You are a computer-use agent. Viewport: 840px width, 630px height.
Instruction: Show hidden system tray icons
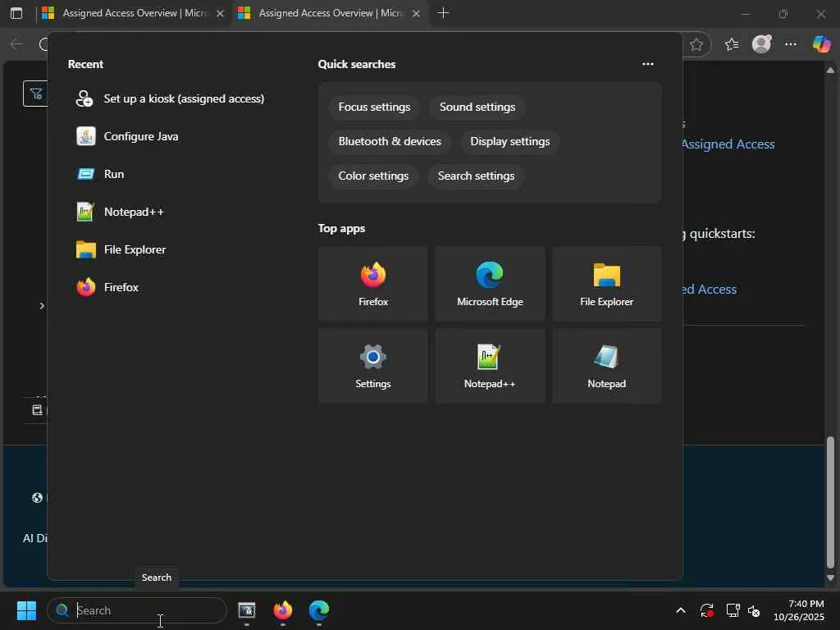tap(680, 610)
